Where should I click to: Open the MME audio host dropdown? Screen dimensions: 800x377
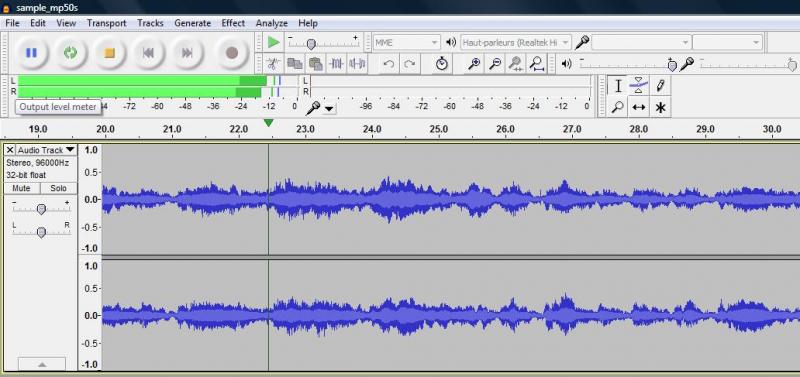click(x=407, y=42)
